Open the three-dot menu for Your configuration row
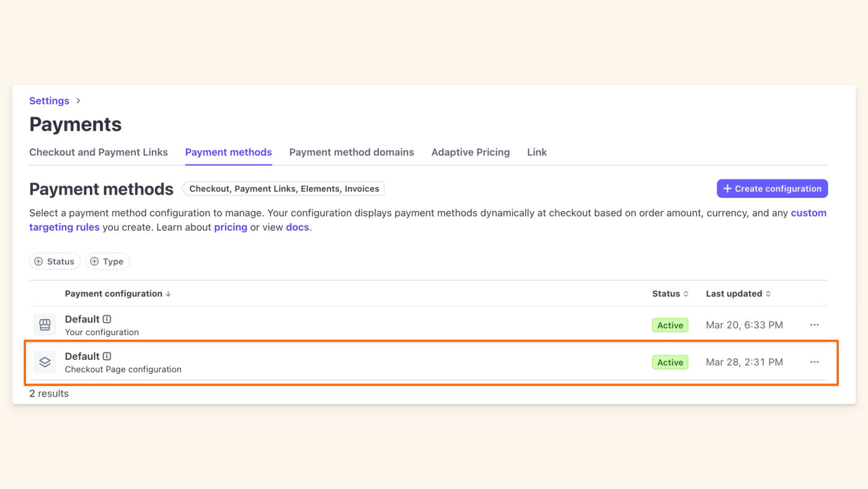The image size is (868, 489). click(x=814, y=325)
